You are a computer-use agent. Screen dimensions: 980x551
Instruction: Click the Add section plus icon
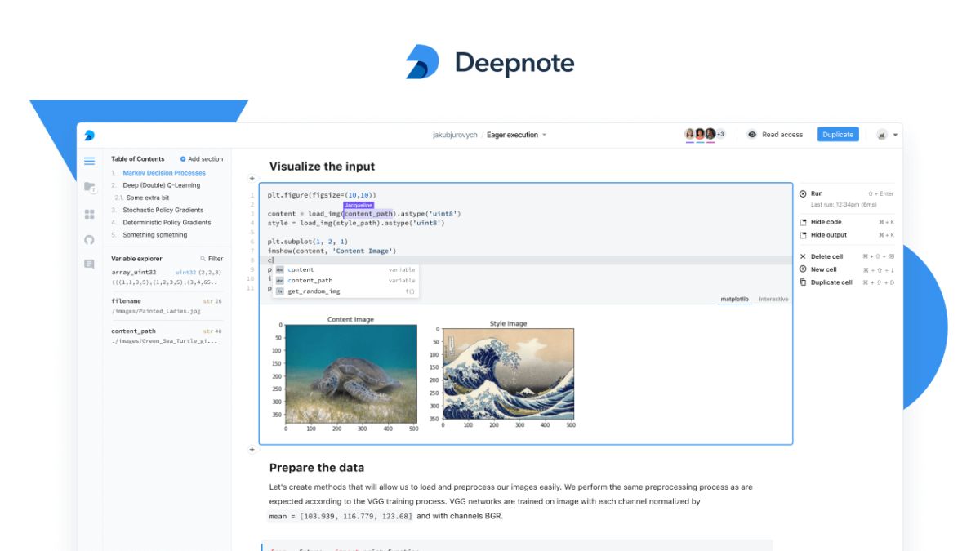[183, 159]
